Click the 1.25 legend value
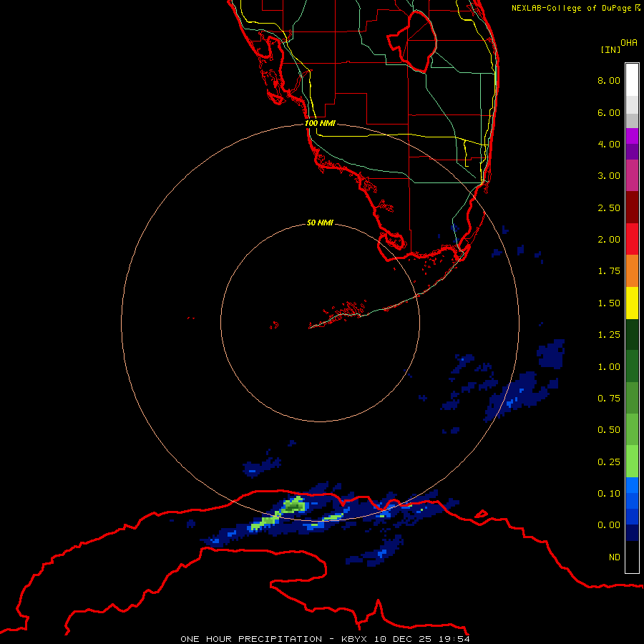This screenshot has height=644, width=644. [x=609, y=335]
